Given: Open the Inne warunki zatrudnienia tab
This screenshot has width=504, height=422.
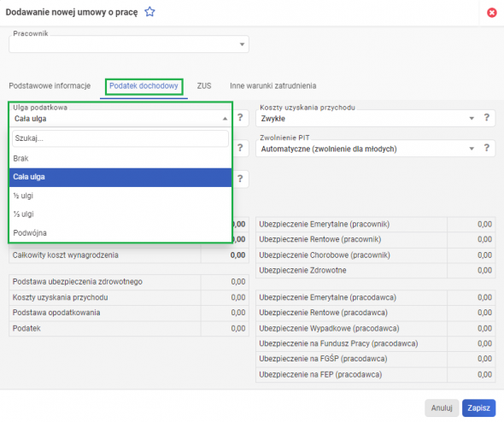Looking at the screenshot, I should tap(273, 85).
